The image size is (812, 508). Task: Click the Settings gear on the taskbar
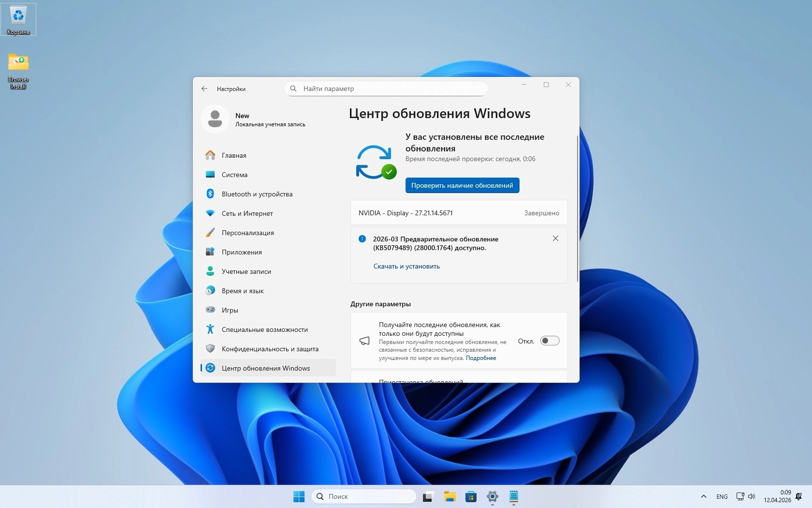(x=493, y=496)
